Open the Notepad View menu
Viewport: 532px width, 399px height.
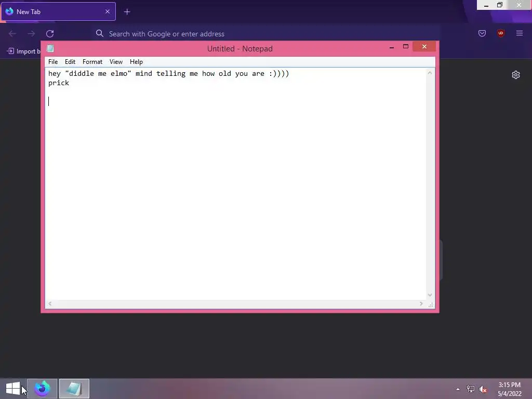[x=116, y=62]
